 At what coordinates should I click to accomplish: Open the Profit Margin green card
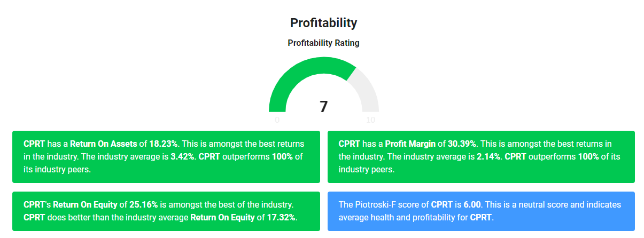click(481, 157)
